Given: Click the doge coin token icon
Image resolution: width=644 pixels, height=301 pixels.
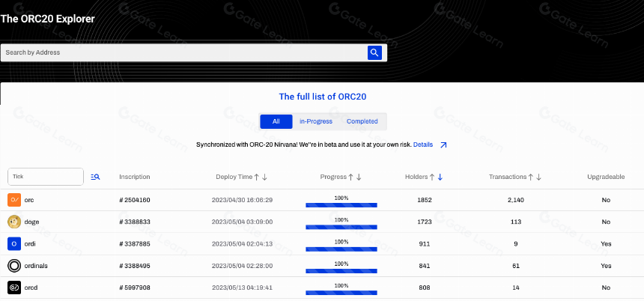Looking at the screenshot, I should pos(14,222).
